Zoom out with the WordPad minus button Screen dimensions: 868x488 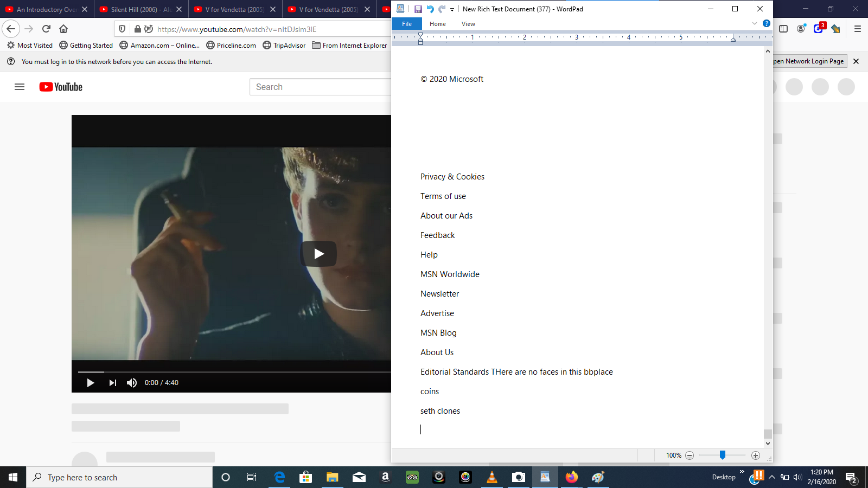click(x=690, y=455)
